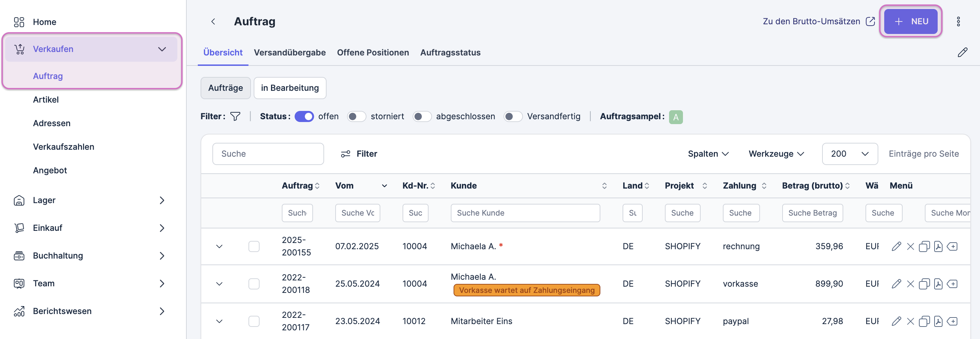Enable the storniert status toggle

(356, 116)
